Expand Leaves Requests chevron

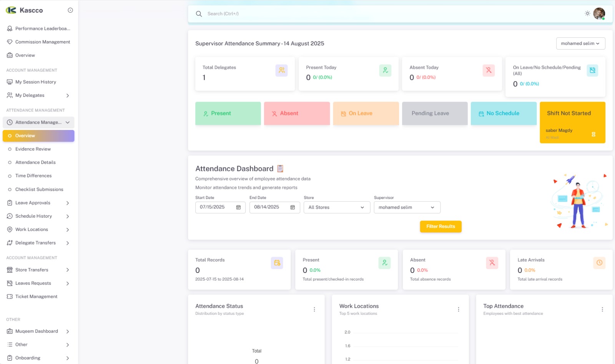[x=68, y=283]
